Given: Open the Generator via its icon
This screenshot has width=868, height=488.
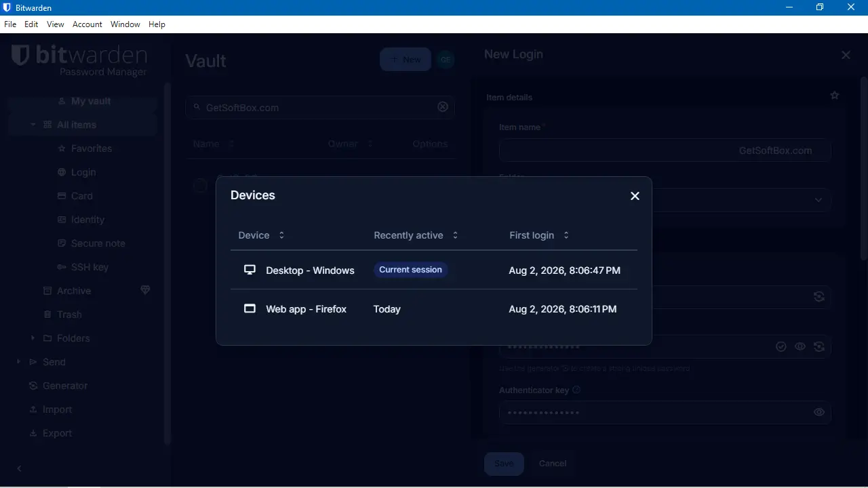Looking at the screenshot, I should coord(33,386).
